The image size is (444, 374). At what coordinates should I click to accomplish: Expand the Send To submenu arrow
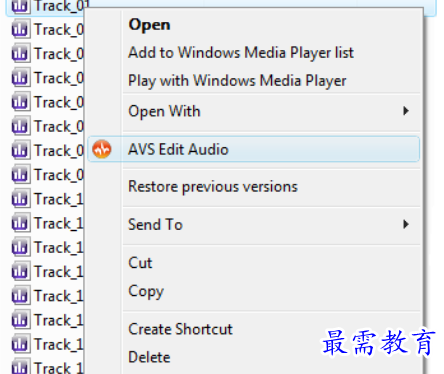coord(406,224)
